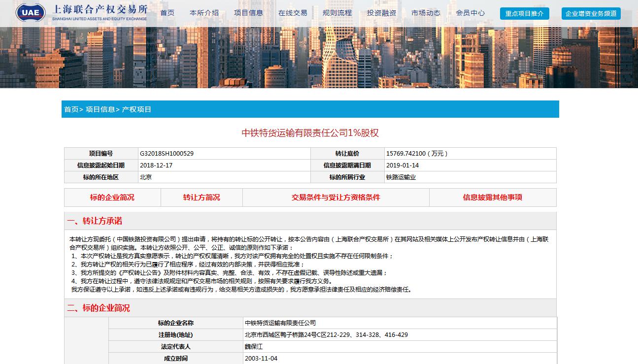638x364 pixels.
Task: Click the 标的所在地区 label cell
Action: tap(101, 177)
